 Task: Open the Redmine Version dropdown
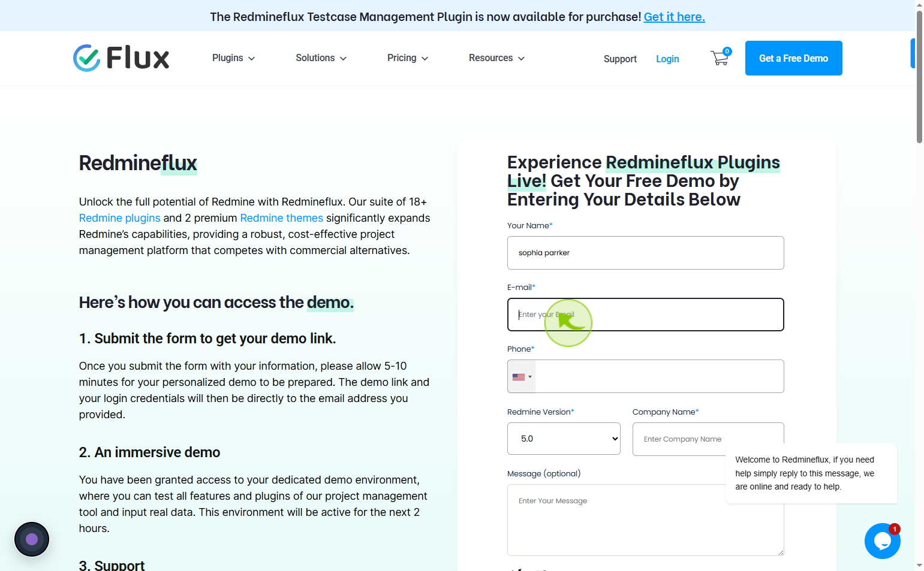(x=564, y=439)
